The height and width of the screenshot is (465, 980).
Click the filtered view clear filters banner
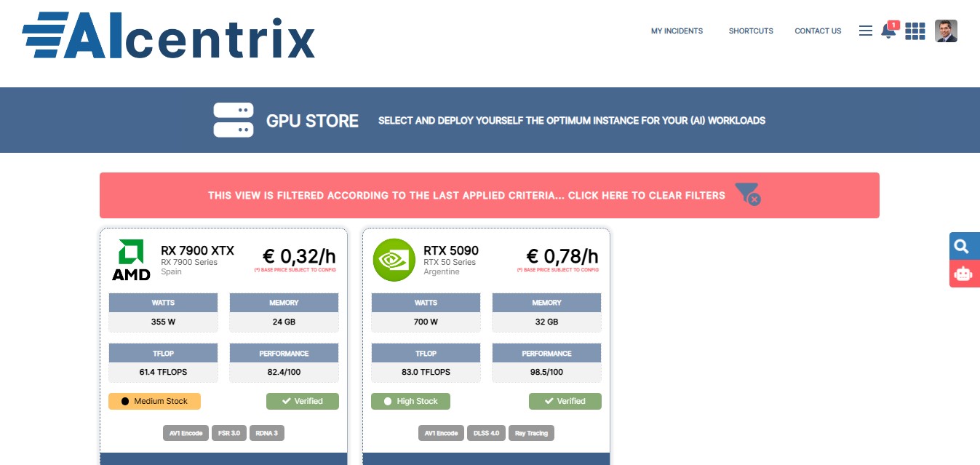(466, 195)
